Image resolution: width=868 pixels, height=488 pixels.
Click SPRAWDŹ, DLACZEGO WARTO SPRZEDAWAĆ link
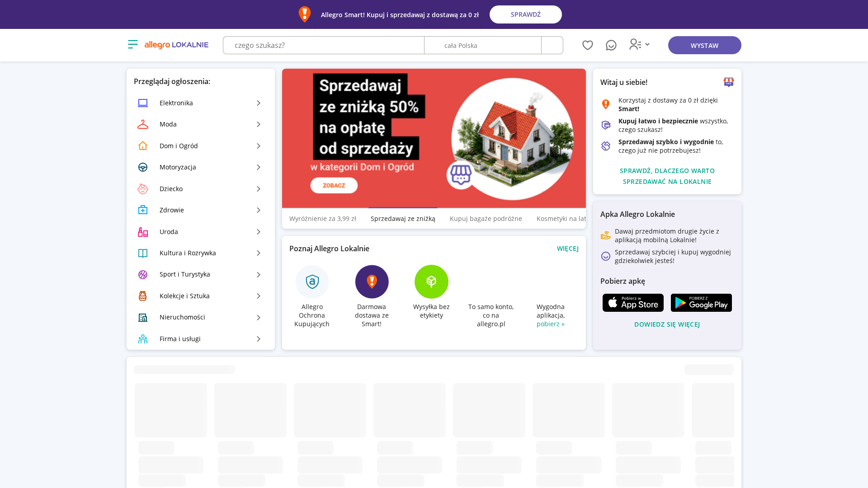[667, 176]
